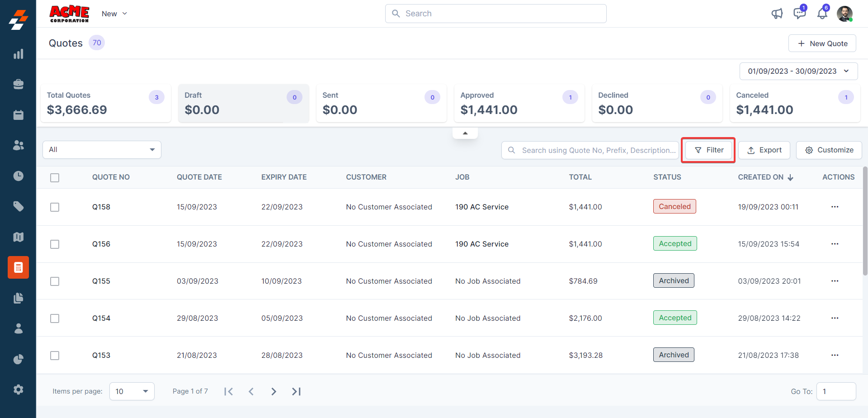Image resolution: width=868 pixels, height=418 pixels.
Task: Open the chat messages icon
Action: coord(799,14)
